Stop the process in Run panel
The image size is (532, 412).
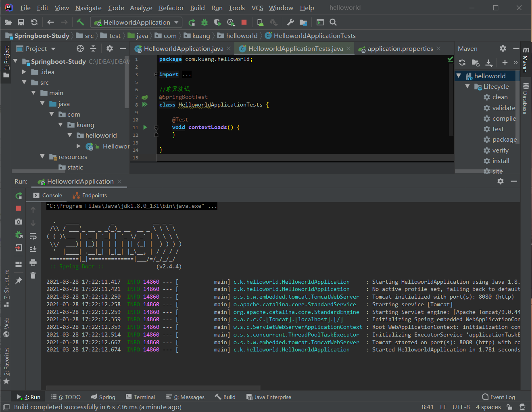19,208
